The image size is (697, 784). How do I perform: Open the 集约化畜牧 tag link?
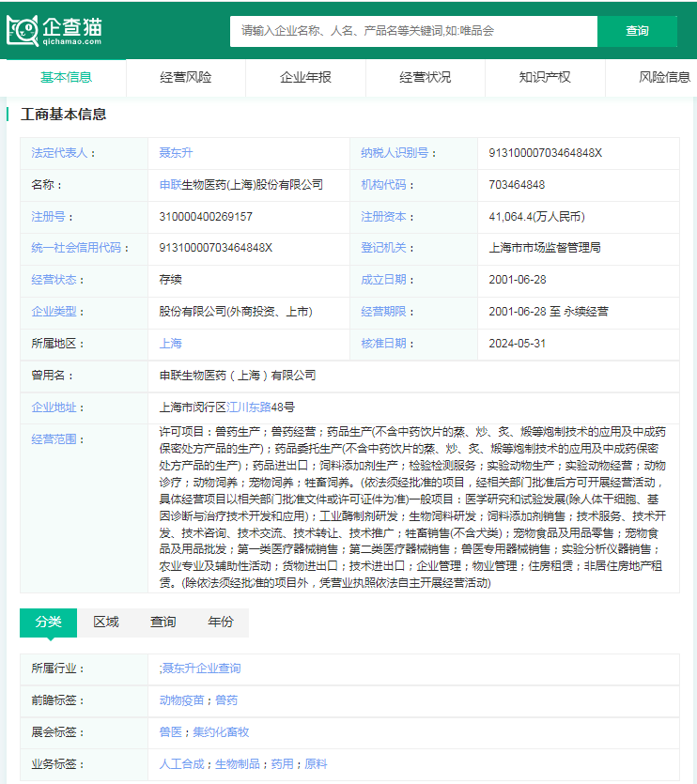[x=221, y=733]
